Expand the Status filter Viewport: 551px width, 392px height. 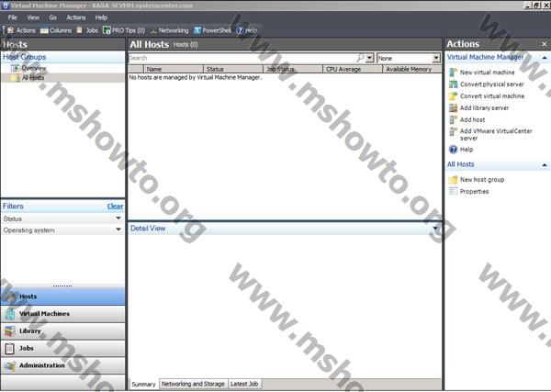pos(118,218)
